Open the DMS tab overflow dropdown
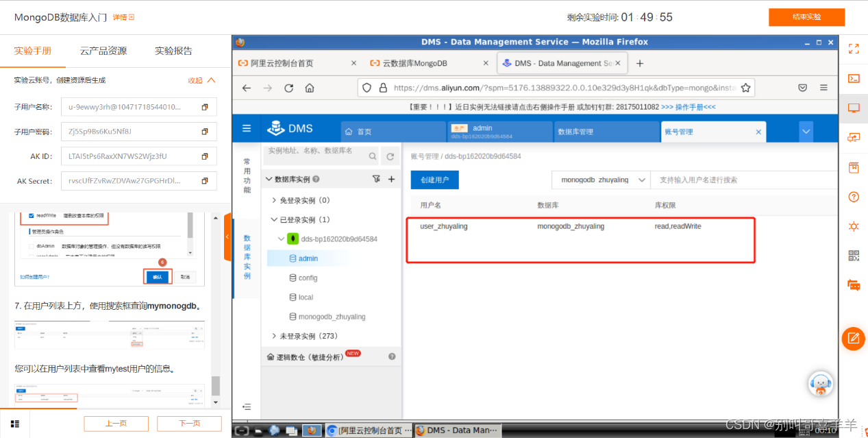Viewport: 868px width, 438px height. 806,131
